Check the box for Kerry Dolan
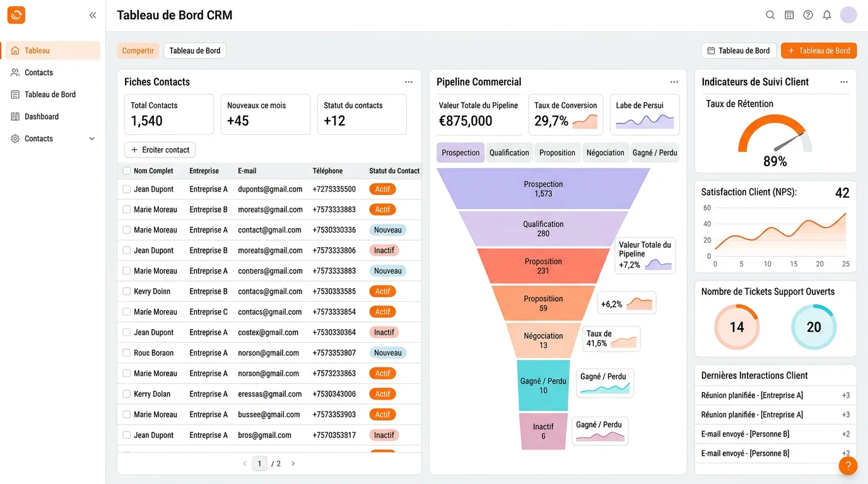 127,394
